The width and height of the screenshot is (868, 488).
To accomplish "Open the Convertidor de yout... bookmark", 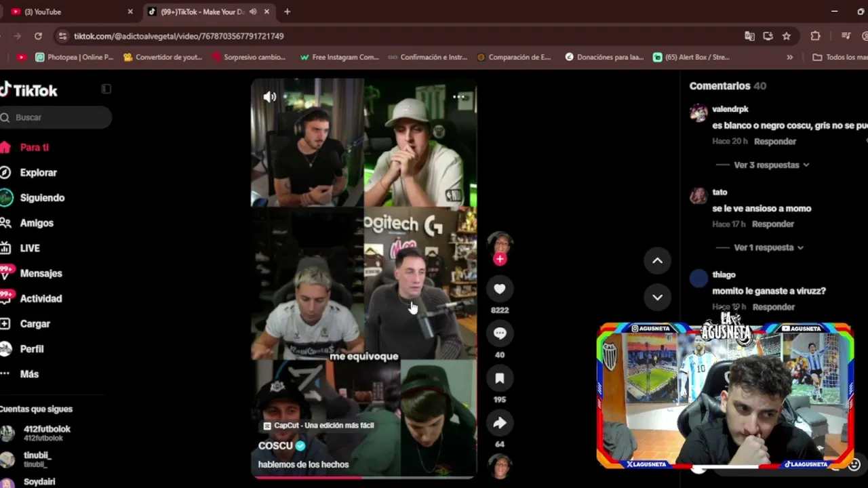I will (x=163, y=58).
